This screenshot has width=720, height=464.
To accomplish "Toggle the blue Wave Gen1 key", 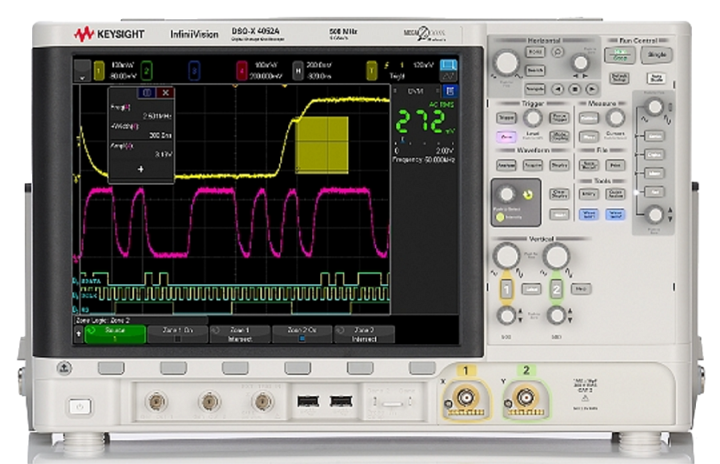I will [x=588, y=214].
